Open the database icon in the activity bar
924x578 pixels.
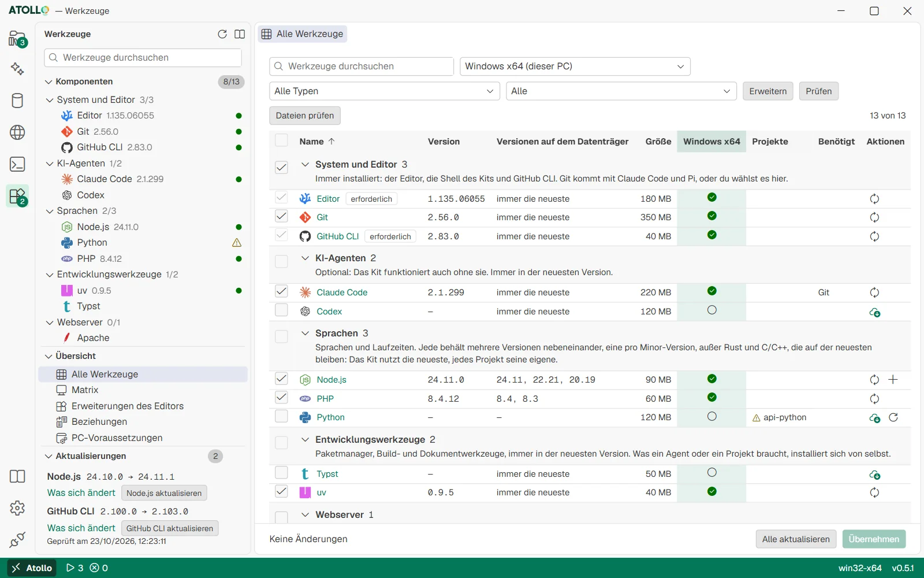coord(17,101)
